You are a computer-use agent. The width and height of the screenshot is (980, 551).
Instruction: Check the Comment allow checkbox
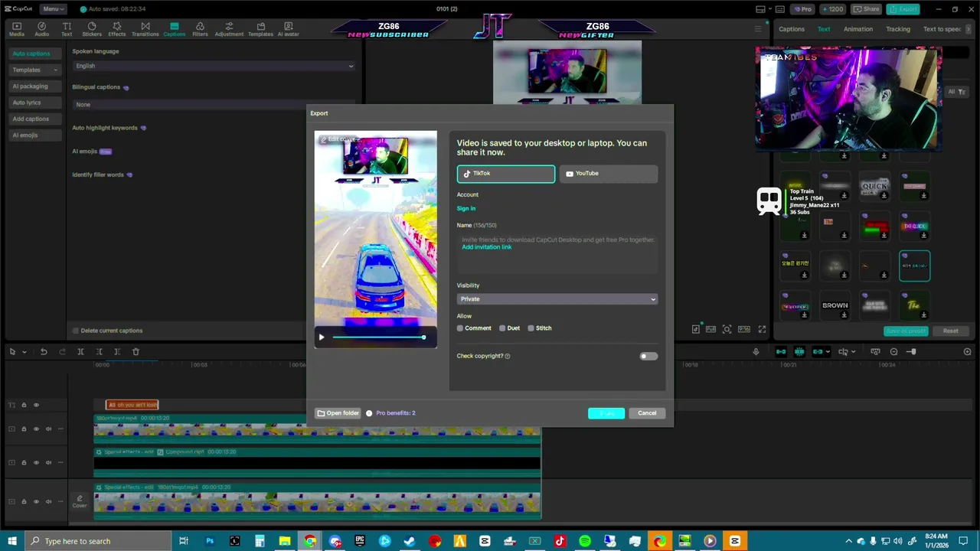point(460,328)
